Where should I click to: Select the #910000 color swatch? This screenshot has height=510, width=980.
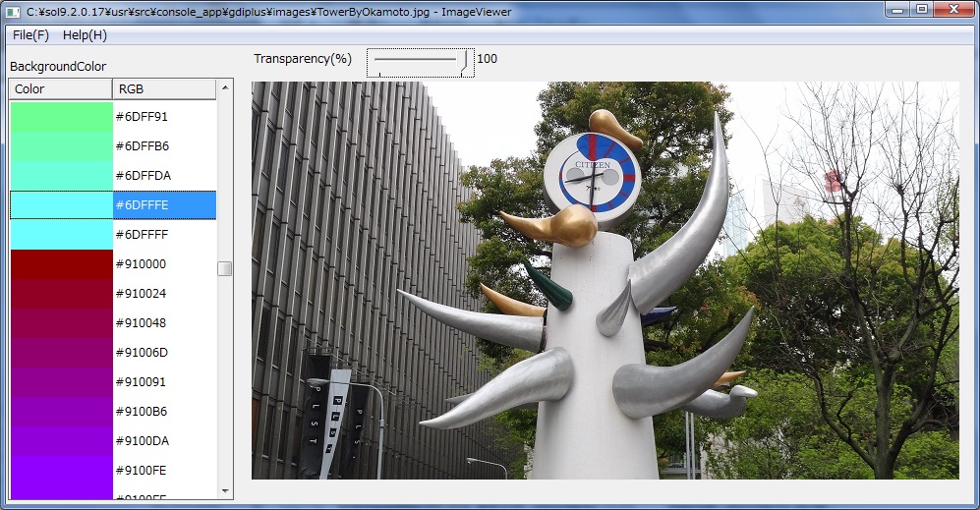(x=61, y=263)
